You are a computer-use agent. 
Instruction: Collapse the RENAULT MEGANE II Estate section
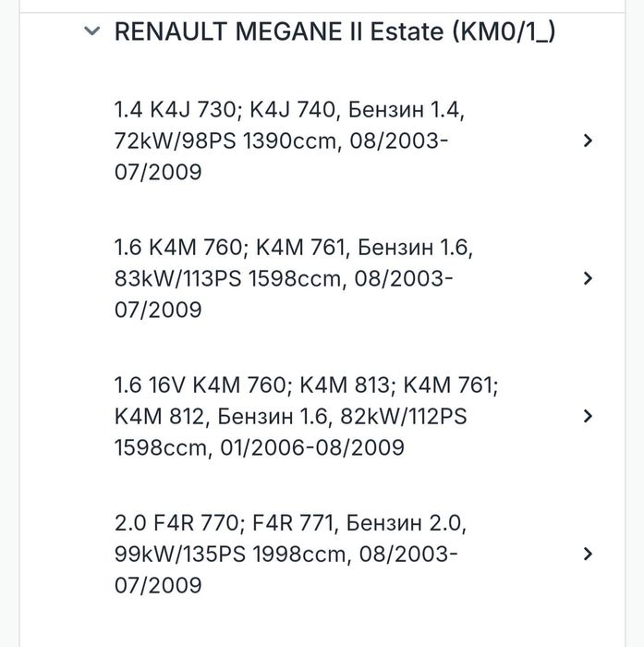(x=91, y=31)
